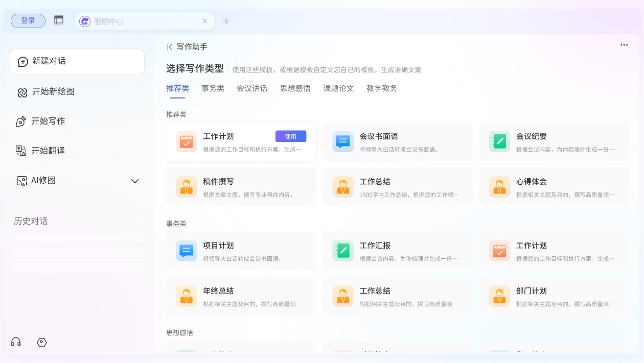Expand the AI修图 chevron

(x=135, y=181)
